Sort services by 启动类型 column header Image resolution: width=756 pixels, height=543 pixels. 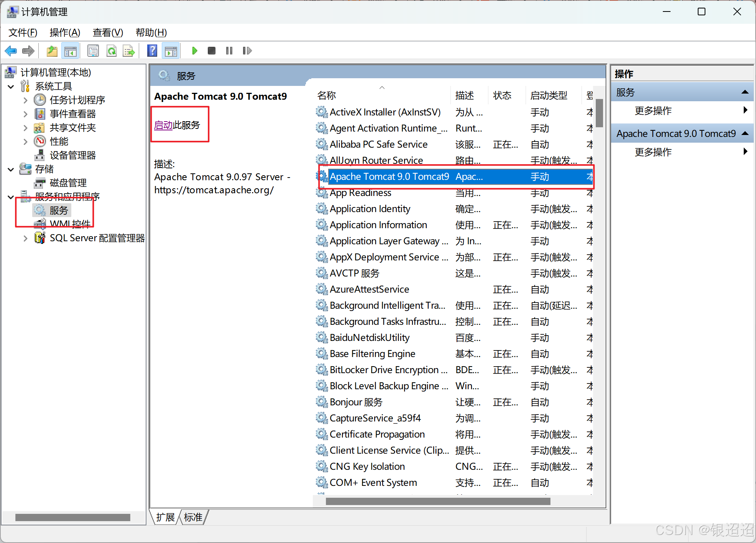pos(549,95)
